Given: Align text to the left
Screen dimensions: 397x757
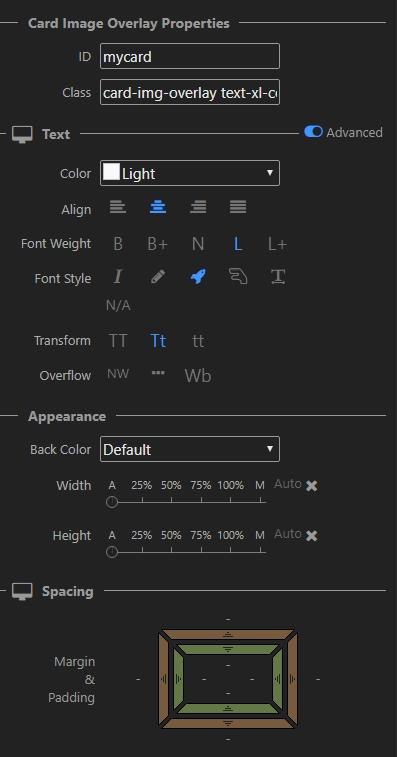Looking at the screenshot, I should click(118, 208).
